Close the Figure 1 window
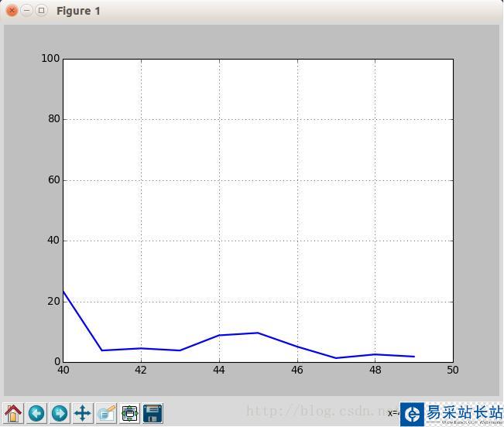Viewport: 504px width, 427px height. click(12, 11)
